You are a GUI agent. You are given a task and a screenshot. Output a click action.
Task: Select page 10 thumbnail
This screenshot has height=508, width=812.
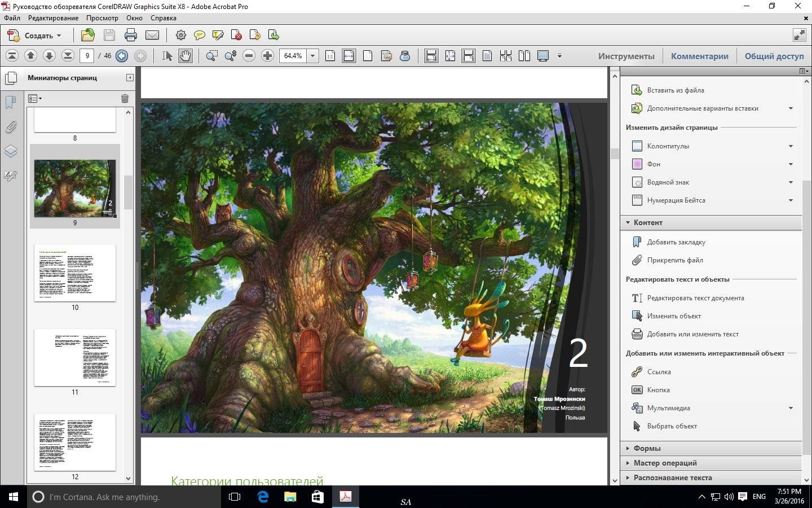tap(75, 273)
